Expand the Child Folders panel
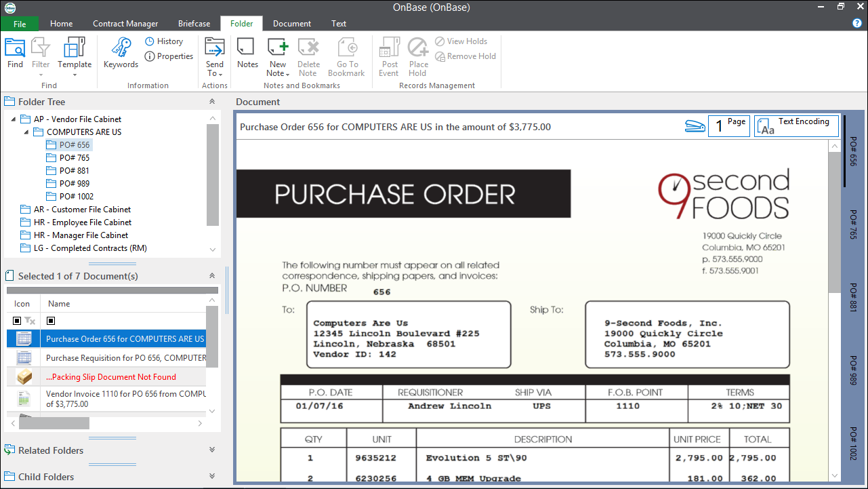This screenshot has height=489, width=868. 212,476
